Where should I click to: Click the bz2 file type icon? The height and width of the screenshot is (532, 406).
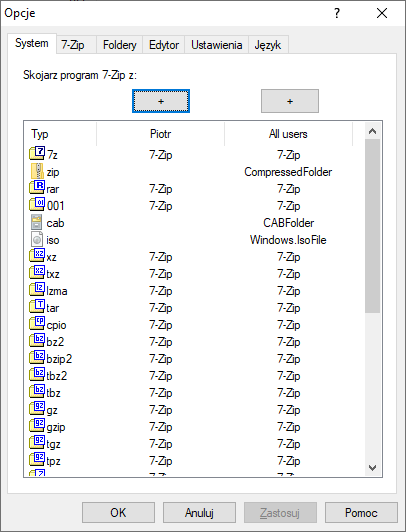click(x=37, y=340)
